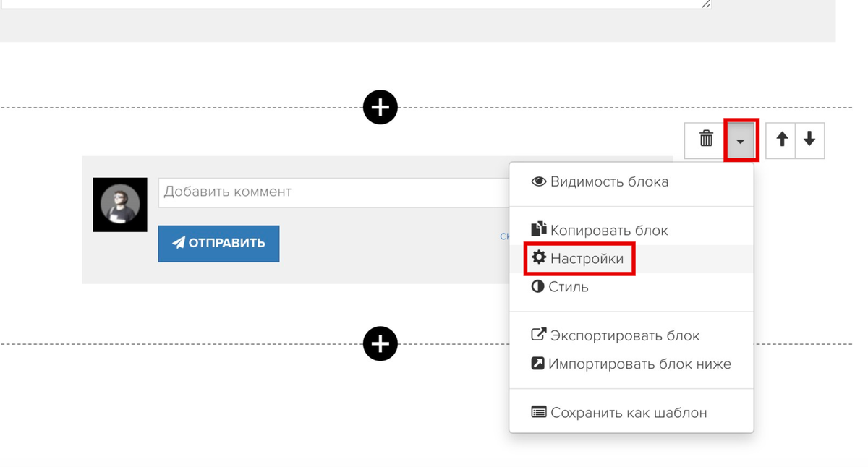Click the partially hidden blue link near menu
868x467 pixels.
(504, 236)
